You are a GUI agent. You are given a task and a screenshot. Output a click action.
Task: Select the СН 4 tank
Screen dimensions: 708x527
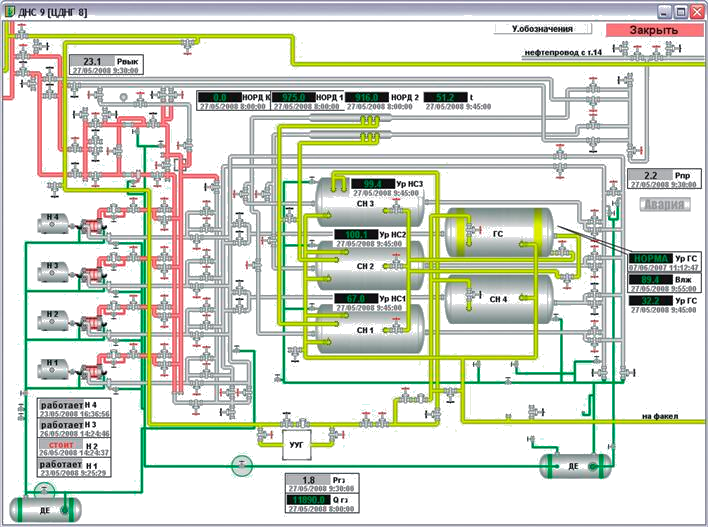498,299
